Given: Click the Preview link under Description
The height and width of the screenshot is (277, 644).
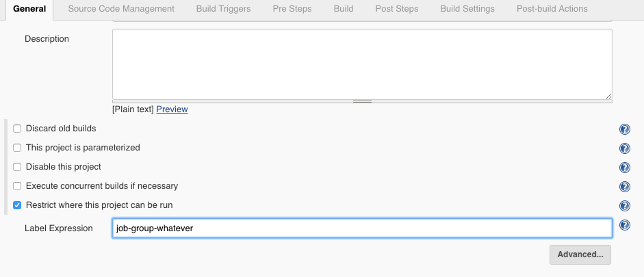Looking at the screenshot, I should [172, 109].
